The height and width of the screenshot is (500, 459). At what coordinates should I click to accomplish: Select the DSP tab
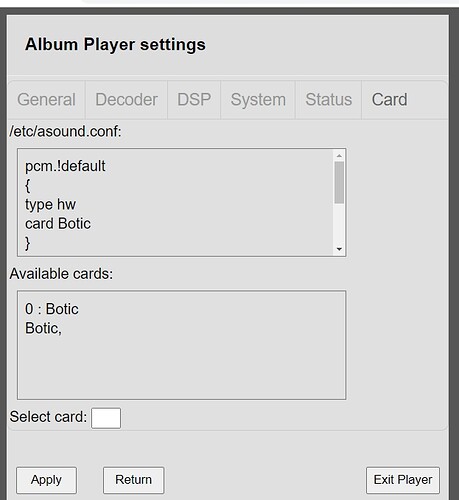pyautogui.click(x=194, y=100)
